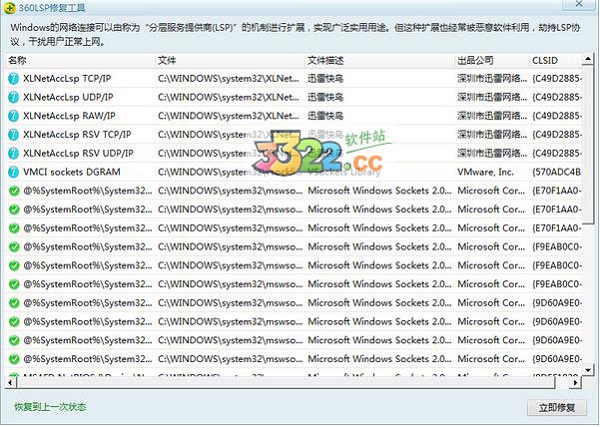Click the vertical scrollbar up arrow
The image size is (600, 427).
[x=588, y=59]
